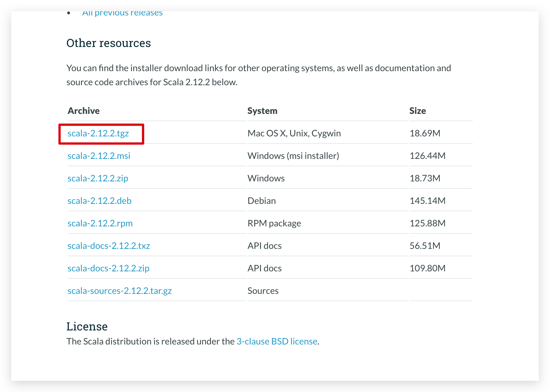Open the 3-clause BSD license page
Screen dimensions: 550x392
(x=277, y=341)
